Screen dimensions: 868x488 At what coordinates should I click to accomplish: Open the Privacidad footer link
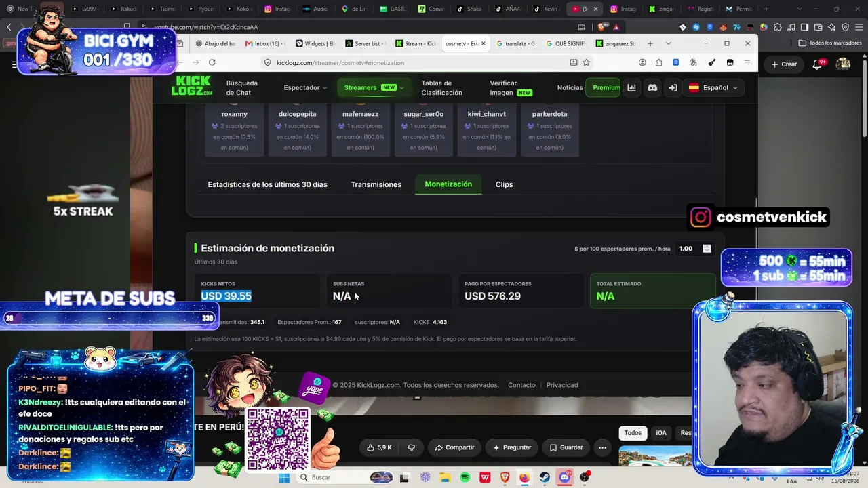(562, 385)
